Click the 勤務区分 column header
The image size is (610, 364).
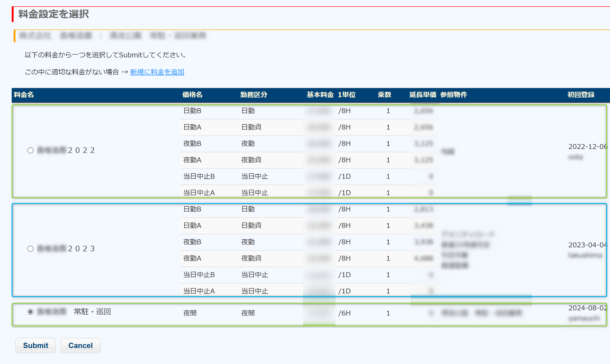coord(254,95)
